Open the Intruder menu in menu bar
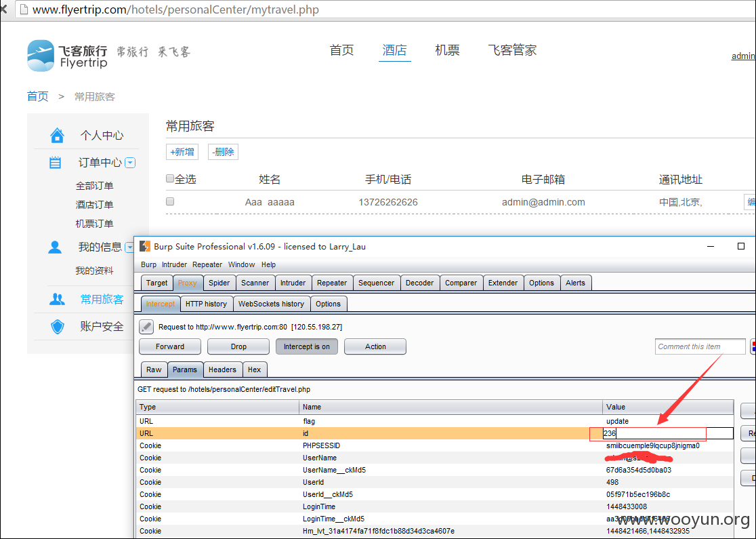Viewport: 756px width, 539px height. (x=174, y=264)
